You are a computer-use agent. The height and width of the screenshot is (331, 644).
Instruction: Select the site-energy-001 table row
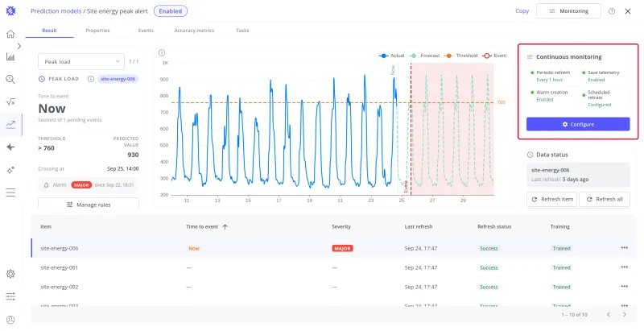(x=333, y=267)
